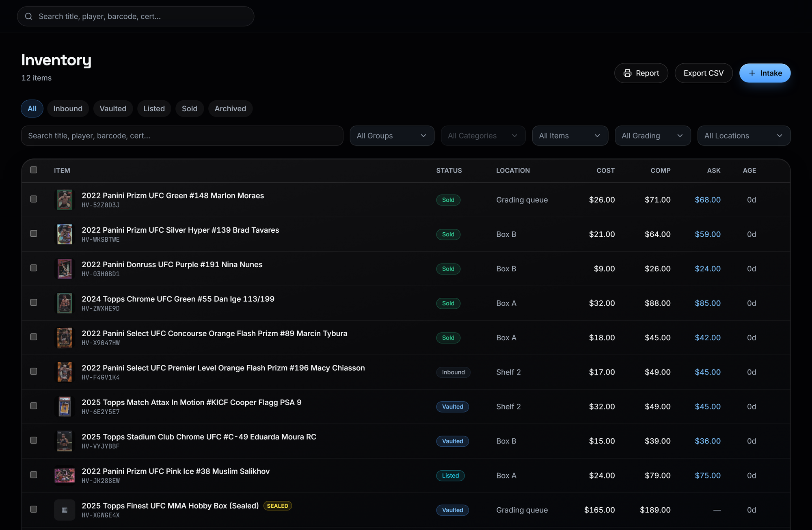Click the Vaulted badge on Cooper Flagg row
812x530 pixels.
point(452,407)
